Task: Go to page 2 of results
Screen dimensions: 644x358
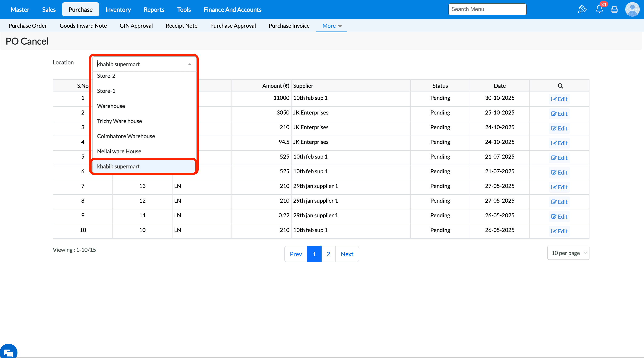Action: pyautogui.click(x=328, y=254)
